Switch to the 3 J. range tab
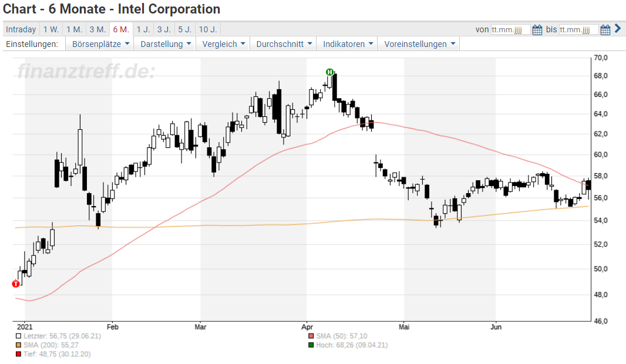Image resolution: width=626 pixels, height=364 pixels. coord(164,29)
